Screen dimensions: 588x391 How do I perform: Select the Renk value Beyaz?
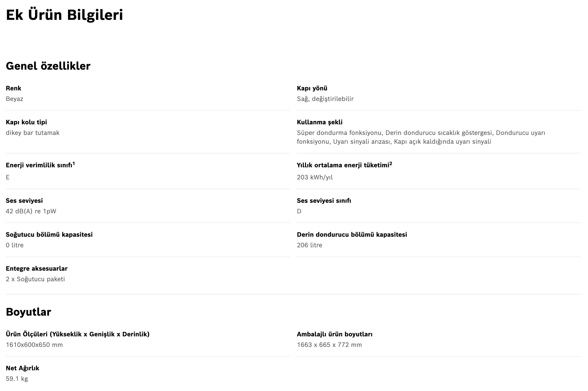click(x=15, y=99)
